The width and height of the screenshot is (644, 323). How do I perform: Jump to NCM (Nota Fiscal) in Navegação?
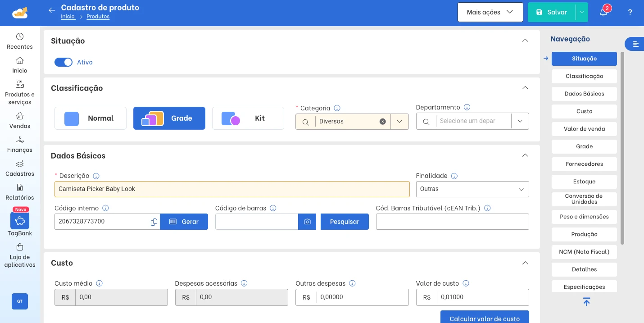[x=584, y=252]
